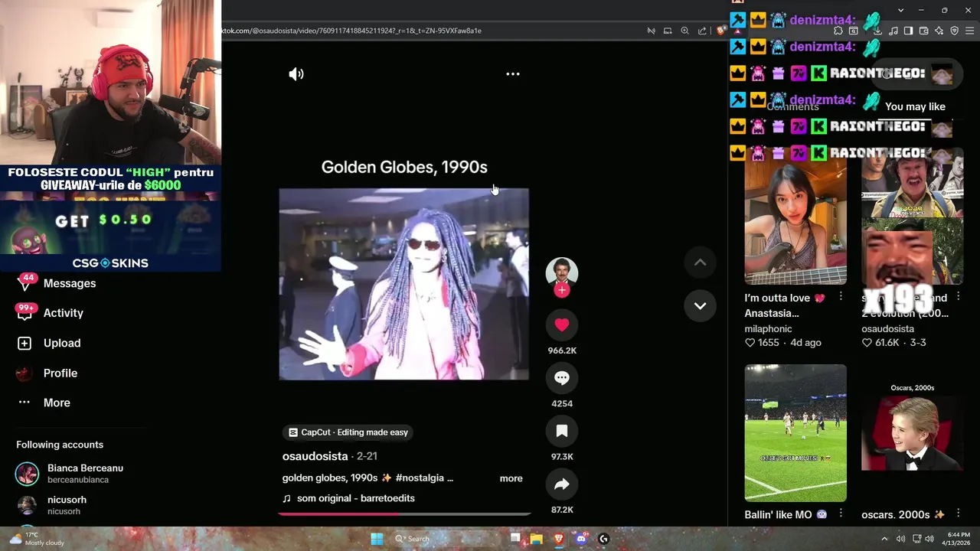
Task: Open the three-dot video options menu
Action: pyautogui.click(x=513, y=74)
